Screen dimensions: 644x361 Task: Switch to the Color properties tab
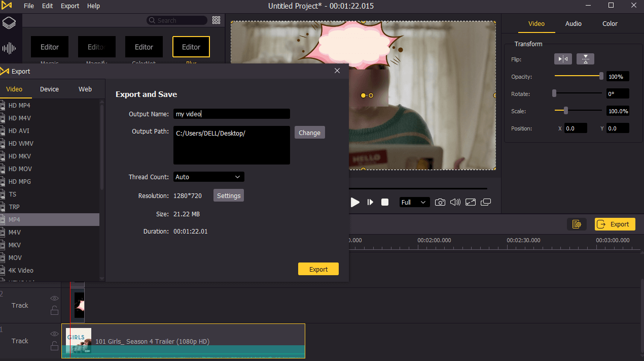click(610, 23)
